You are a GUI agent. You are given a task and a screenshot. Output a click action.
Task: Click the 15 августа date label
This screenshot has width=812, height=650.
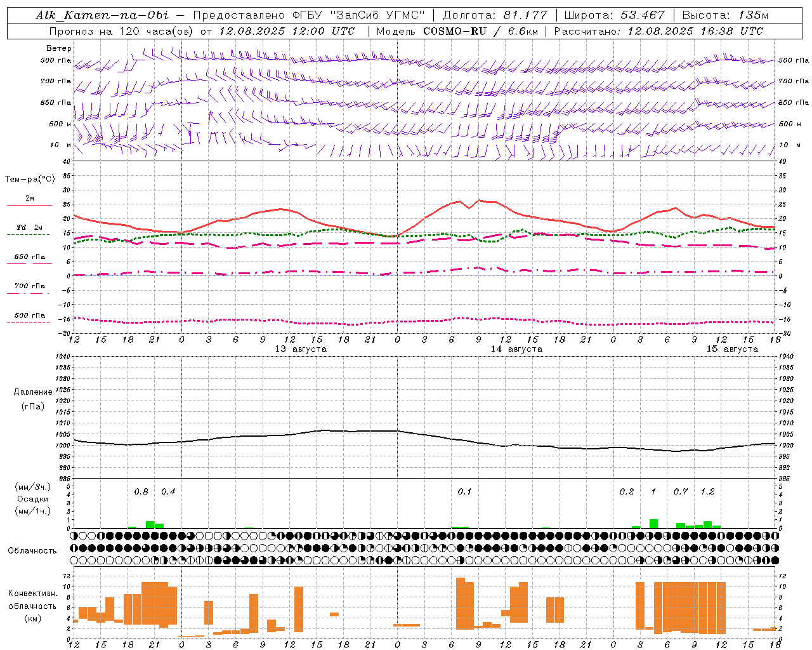pyautogui.click(x=732, y=349)
